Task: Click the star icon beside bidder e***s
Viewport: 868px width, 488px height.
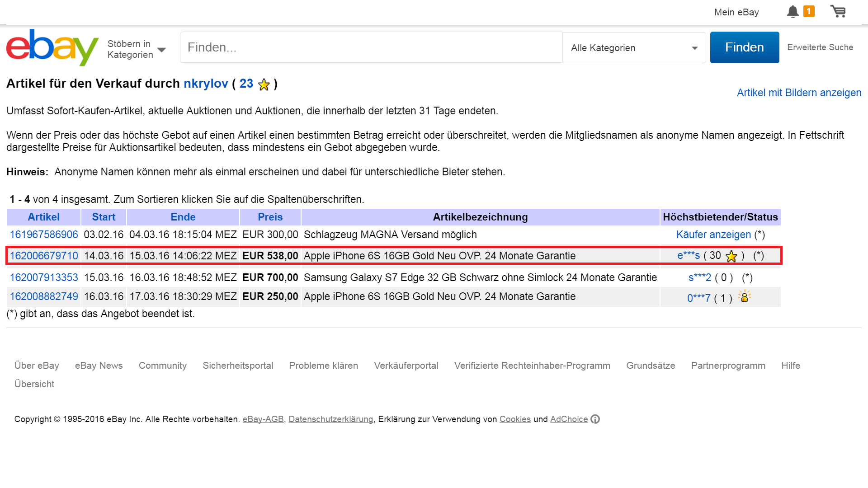Action: 731,256
